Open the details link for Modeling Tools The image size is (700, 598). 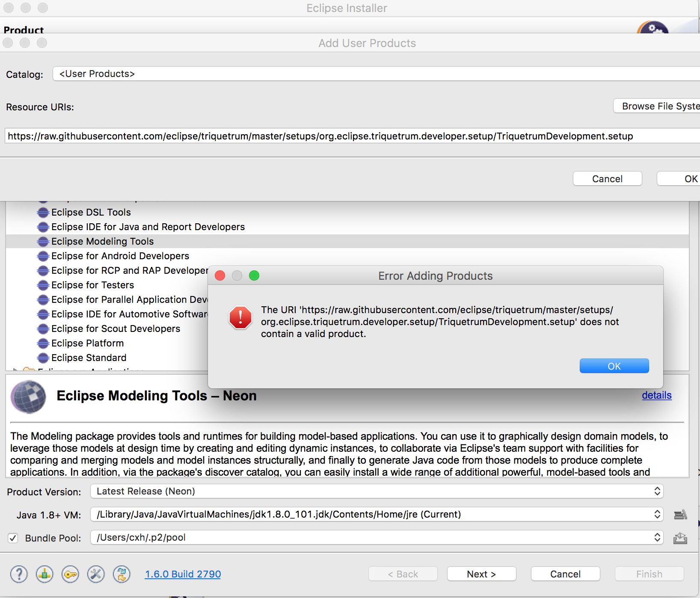click(x=656, y=395)
